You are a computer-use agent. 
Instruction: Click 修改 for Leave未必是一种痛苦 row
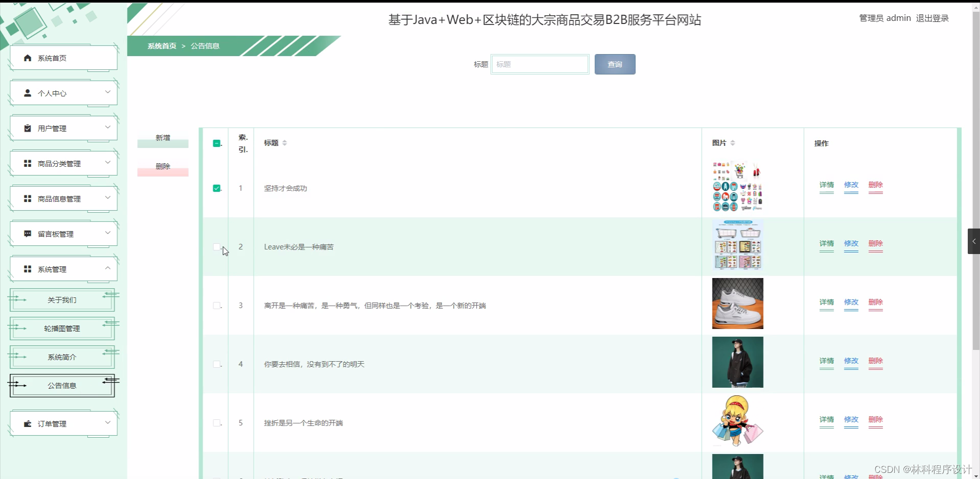pos(851,244)
